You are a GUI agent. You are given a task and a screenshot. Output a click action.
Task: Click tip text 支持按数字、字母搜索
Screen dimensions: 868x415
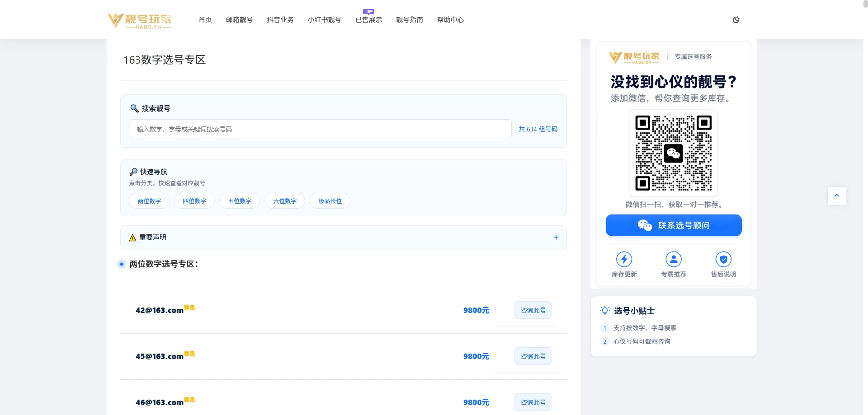point(645,328)
